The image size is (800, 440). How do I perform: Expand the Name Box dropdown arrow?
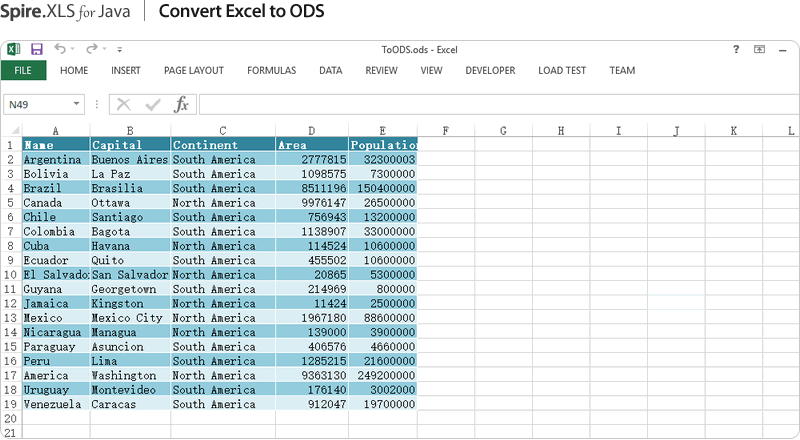77,105
